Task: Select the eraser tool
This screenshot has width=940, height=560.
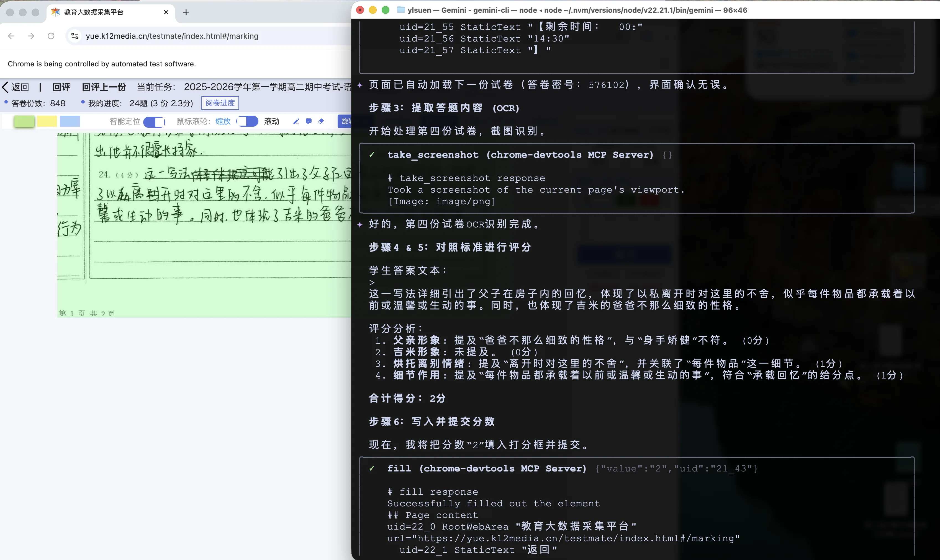Action: pyautogui.click(x=321, y=121)
